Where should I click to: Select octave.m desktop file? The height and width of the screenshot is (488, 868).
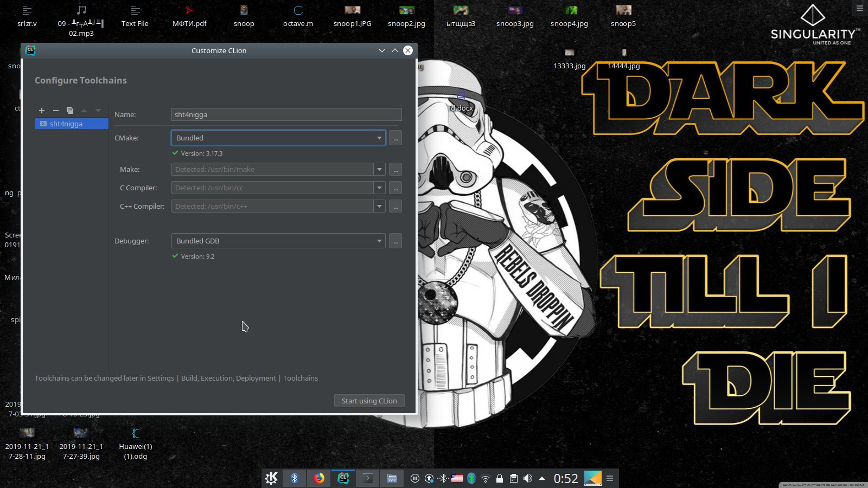click(x=298, y=16)
